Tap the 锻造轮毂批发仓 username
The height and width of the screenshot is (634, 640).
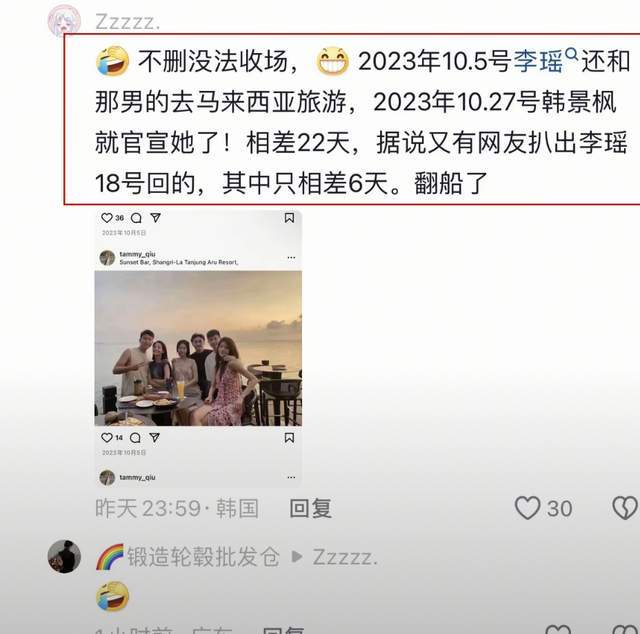pyautogui.click(x=203, y=556)
